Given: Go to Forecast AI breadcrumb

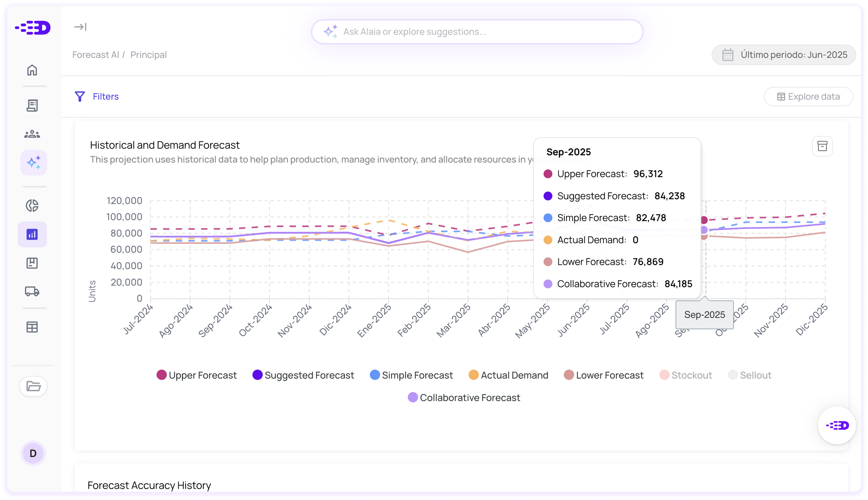Looking at the screenshot, I should (x=96, y=55).
